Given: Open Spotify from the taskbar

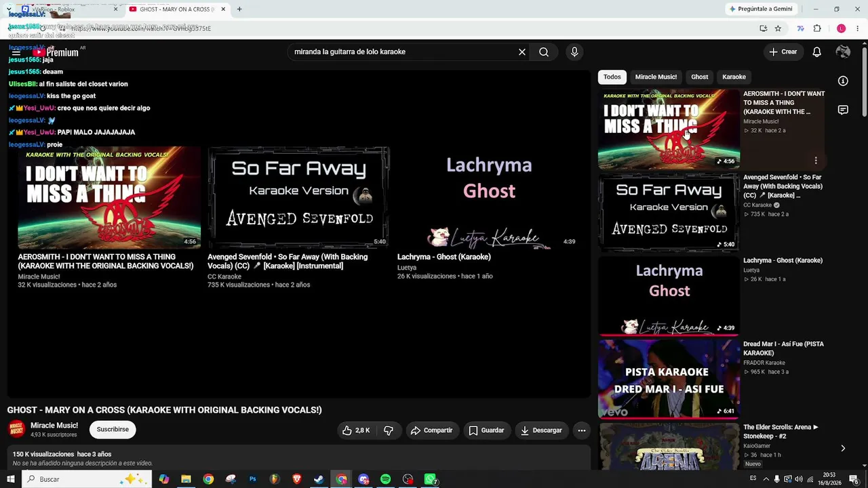Looking at the screenshot, I should pos(385,479).
